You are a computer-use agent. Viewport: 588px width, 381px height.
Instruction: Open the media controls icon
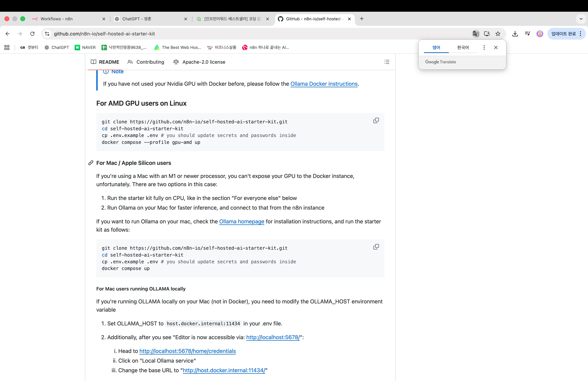coord(527,34)
